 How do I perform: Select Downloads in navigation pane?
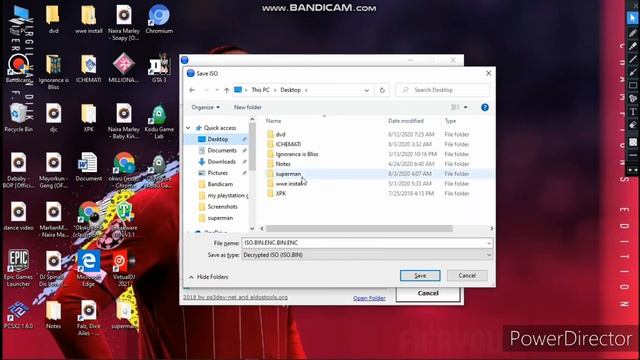tap(222, 162)
